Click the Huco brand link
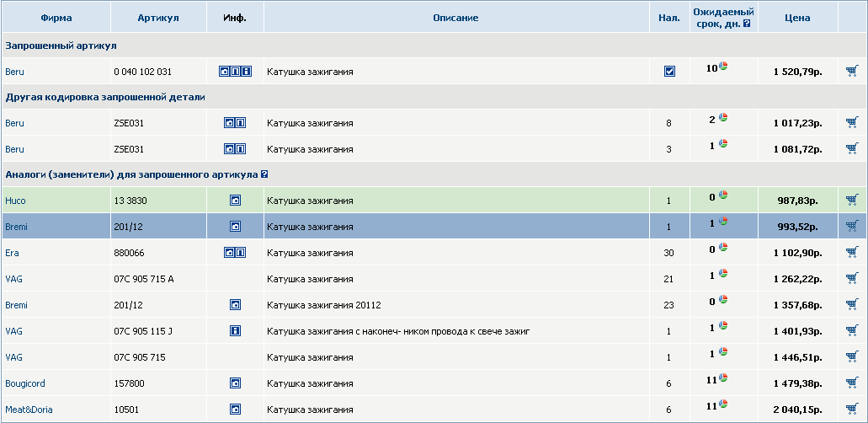The width and height of the screenshot is (868, 423). pos(16,201)
